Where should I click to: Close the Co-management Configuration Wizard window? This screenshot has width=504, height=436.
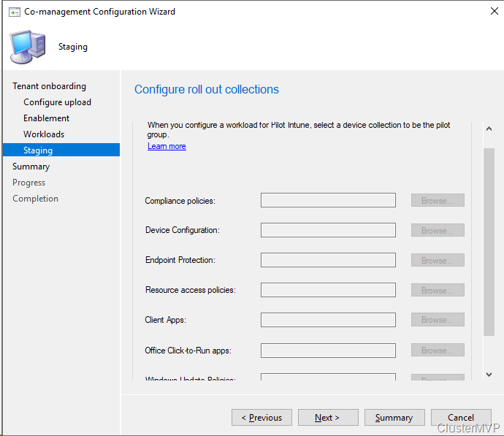(x=494, y=11)
